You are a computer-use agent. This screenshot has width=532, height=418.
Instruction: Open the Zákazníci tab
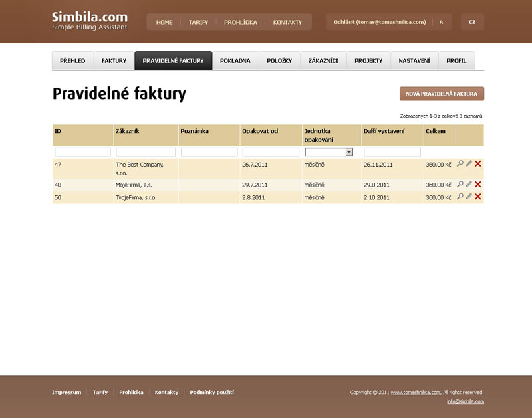click(323, 61)
